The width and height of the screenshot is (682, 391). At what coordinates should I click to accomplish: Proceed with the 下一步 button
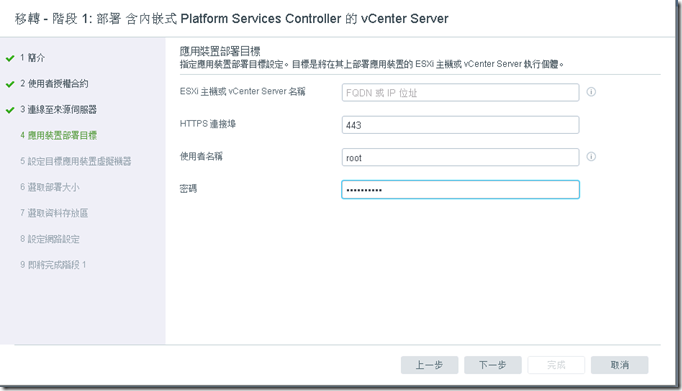coord(492,365)
